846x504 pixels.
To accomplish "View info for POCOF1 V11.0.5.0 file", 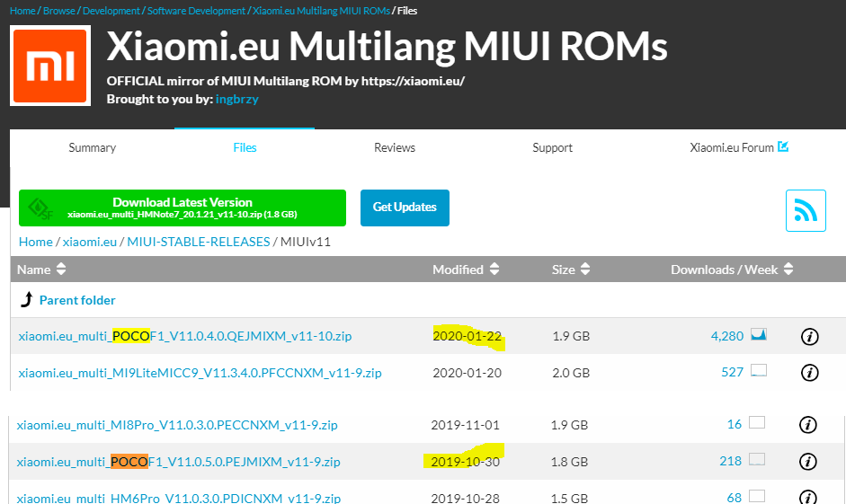I will (807, 462).
